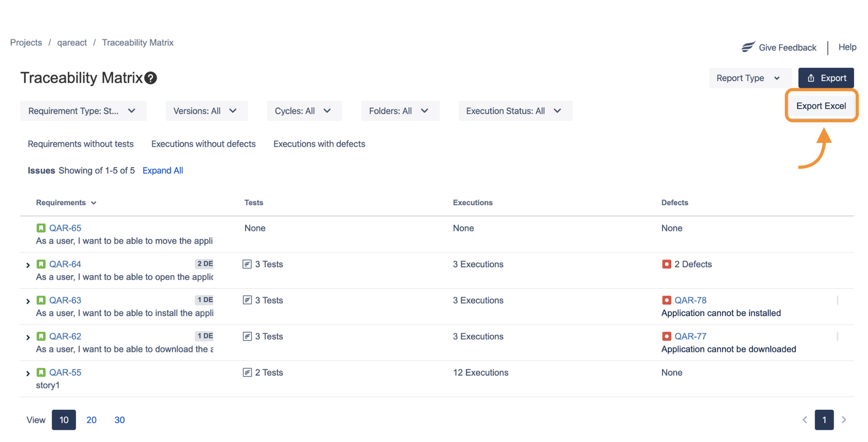The height and width of the screenshot is (442, 868).
Task: Click the Export button
Action: coord(826,78)
